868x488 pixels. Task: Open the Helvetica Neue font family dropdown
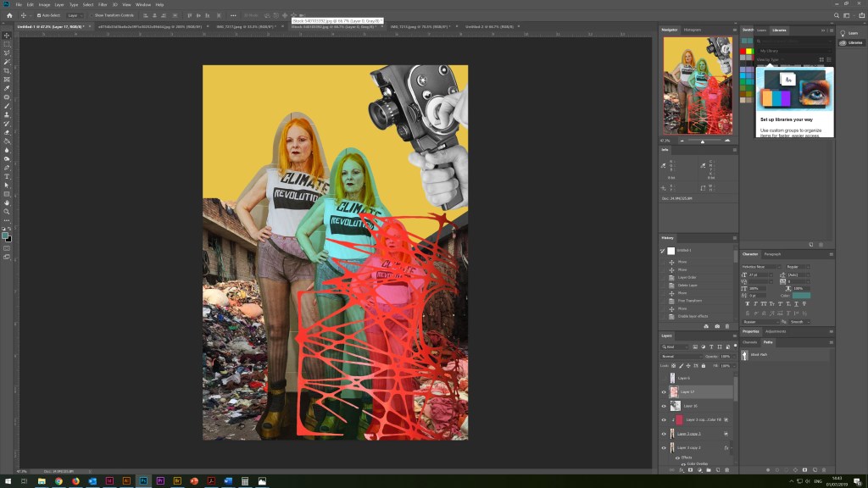tap(759, 267)
